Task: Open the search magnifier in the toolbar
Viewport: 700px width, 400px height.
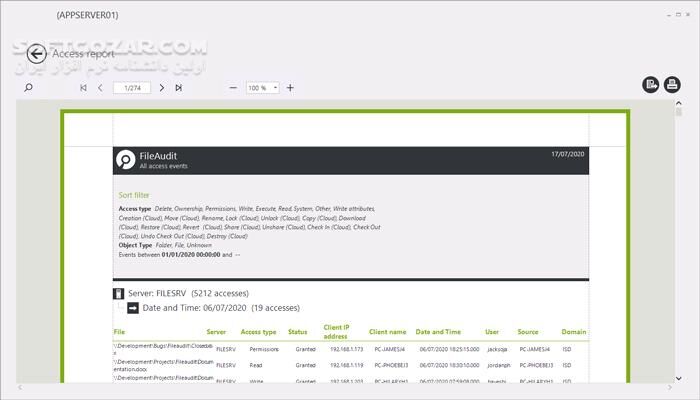Action: (x=28, y=88)
